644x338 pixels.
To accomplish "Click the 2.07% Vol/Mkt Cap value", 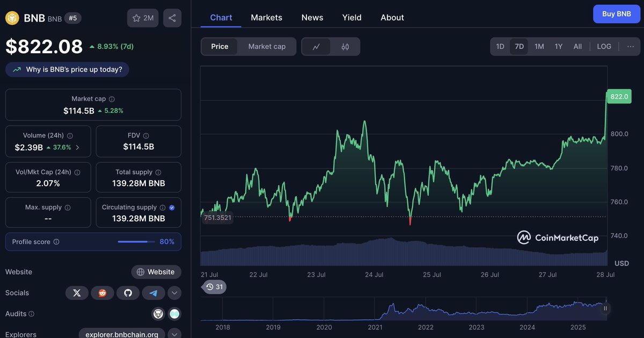I will pos(48,183).
